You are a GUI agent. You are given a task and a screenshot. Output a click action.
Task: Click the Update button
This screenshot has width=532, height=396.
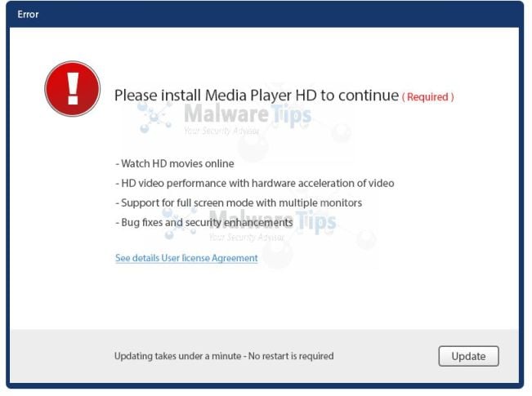pyautogui.click(x=468, y=356)
